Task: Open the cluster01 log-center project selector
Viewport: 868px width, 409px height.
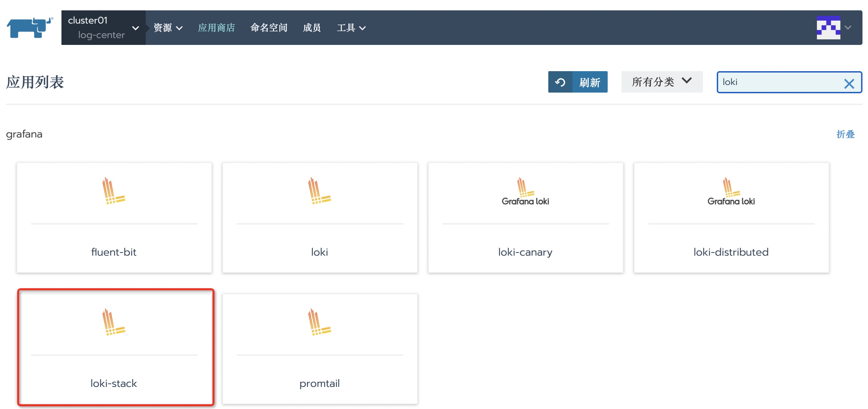Action: (x=103, y=28)
